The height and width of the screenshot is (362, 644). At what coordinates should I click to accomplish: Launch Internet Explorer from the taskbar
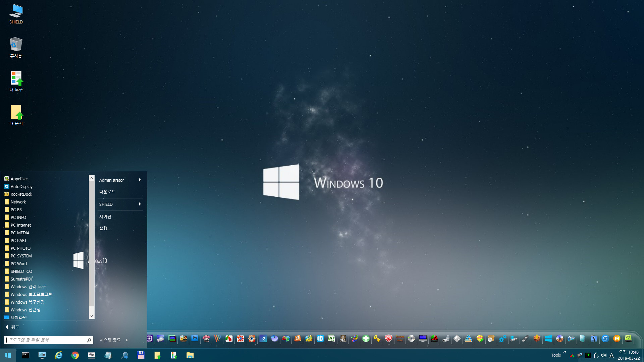(58, 355)
